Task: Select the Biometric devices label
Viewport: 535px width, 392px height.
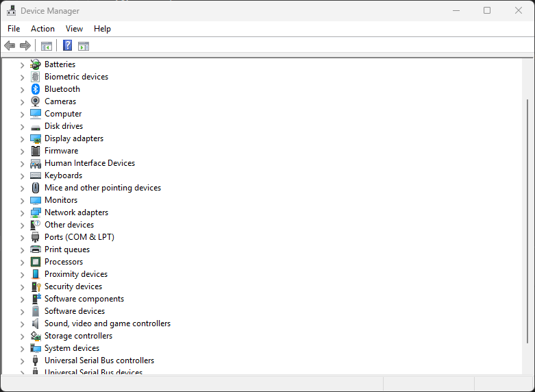Action: click(x=77, y=77)
